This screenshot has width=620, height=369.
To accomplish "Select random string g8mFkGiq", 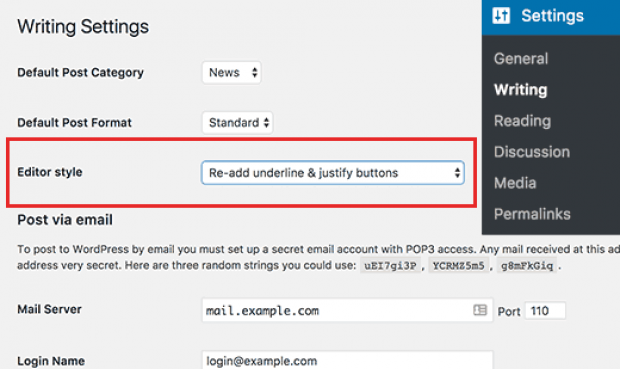I will pos(527,265).
